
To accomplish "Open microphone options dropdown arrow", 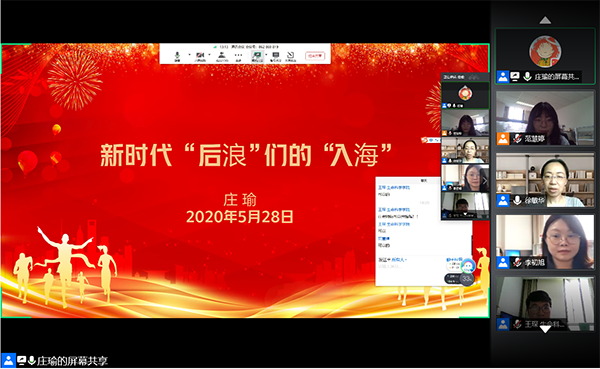I will click(x=189, y=55).
